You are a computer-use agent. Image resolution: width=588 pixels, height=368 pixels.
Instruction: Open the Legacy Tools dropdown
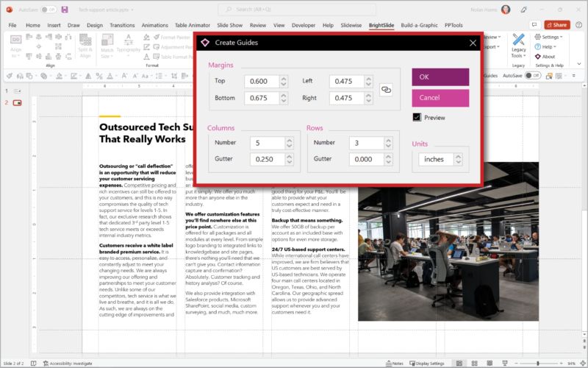click(519, 46)
